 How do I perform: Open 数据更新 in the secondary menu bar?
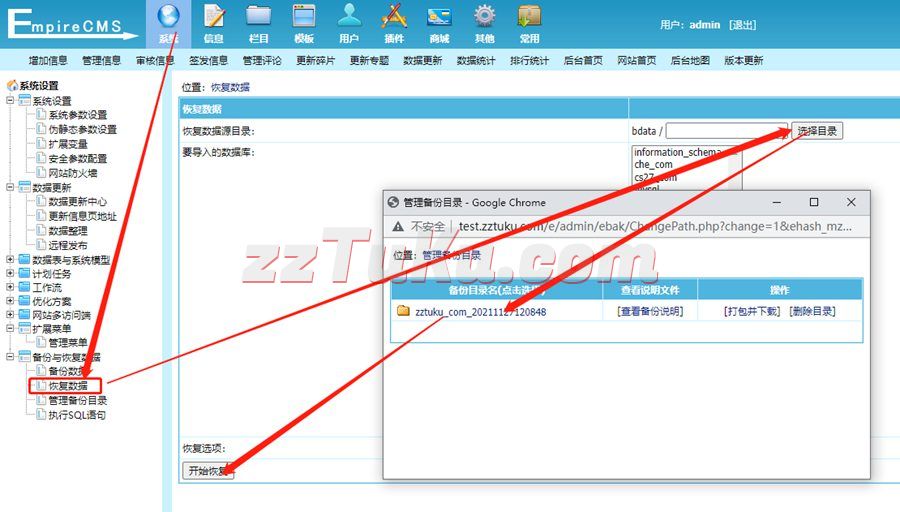click(x=422, y=61)
